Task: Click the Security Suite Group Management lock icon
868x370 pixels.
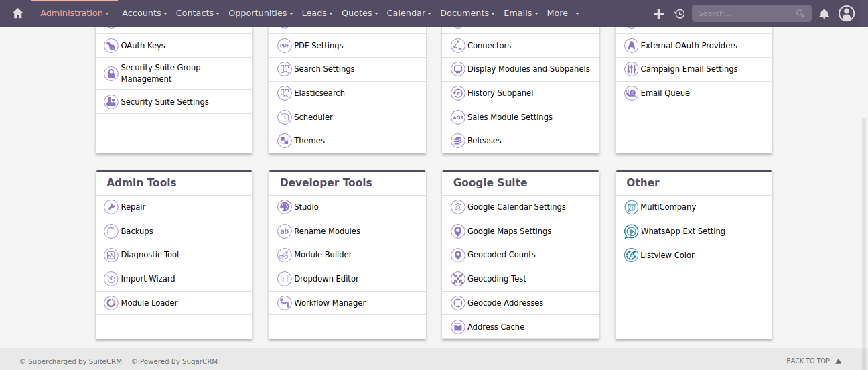Action: click(111, 74)
